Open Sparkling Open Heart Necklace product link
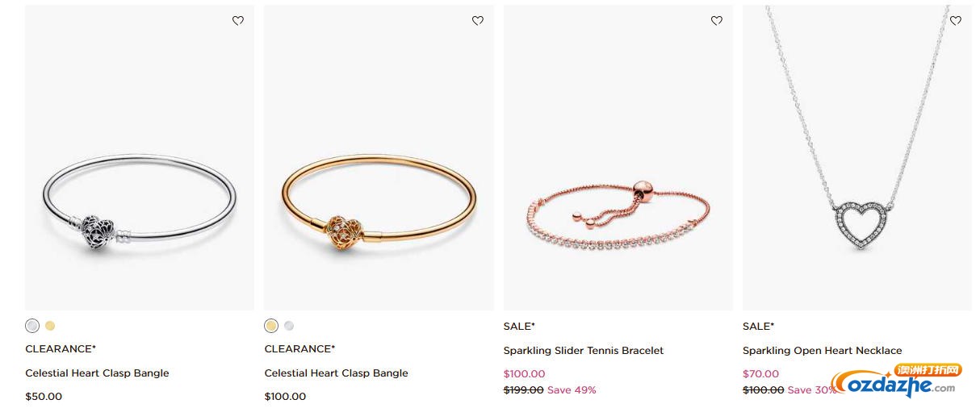This screenshot has height=408, width=980. click(x=823, y=351)
